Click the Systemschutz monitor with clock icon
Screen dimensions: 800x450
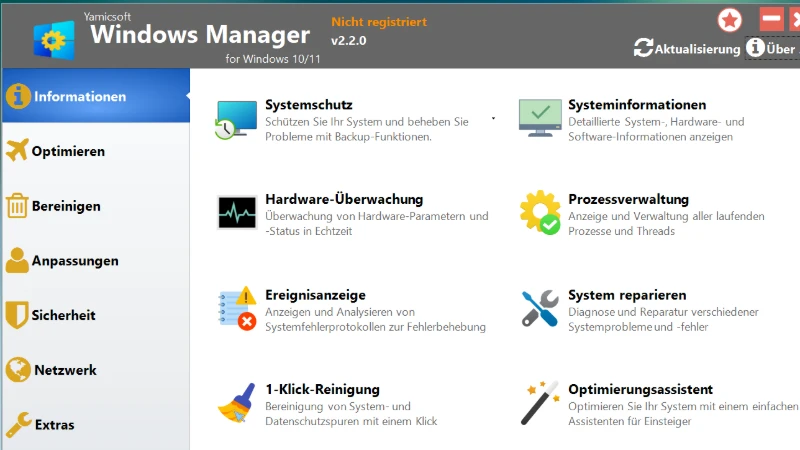pos(236,120)
